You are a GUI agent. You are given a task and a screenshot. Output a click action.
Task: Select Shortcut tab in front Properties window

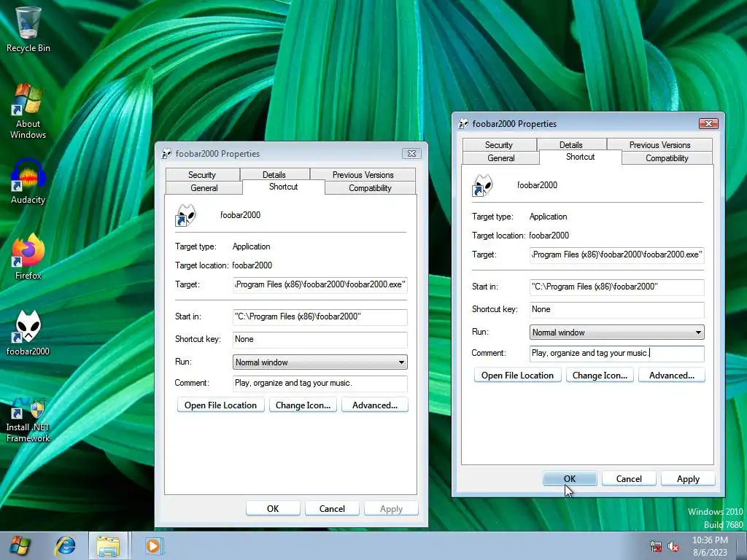coord(580,157)
